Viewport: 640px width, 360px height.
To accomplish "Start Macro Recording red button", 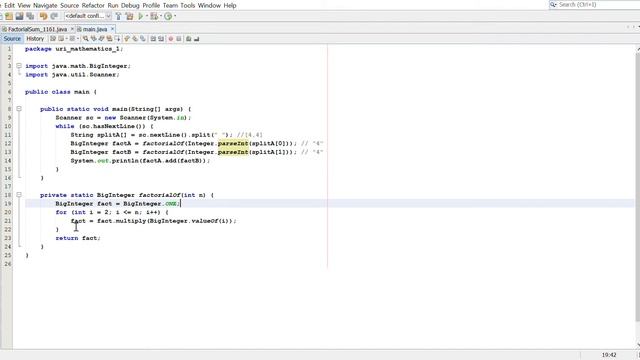I will [171, 39].
